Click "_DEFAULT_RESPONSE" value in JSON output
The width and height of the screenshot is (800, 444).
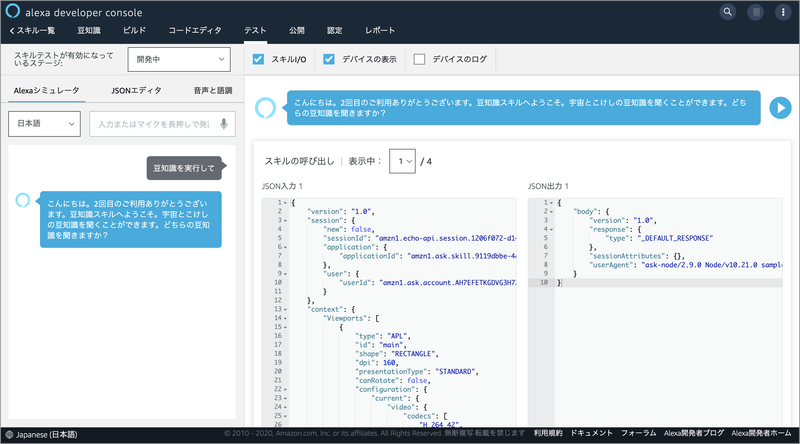(674, 238)
